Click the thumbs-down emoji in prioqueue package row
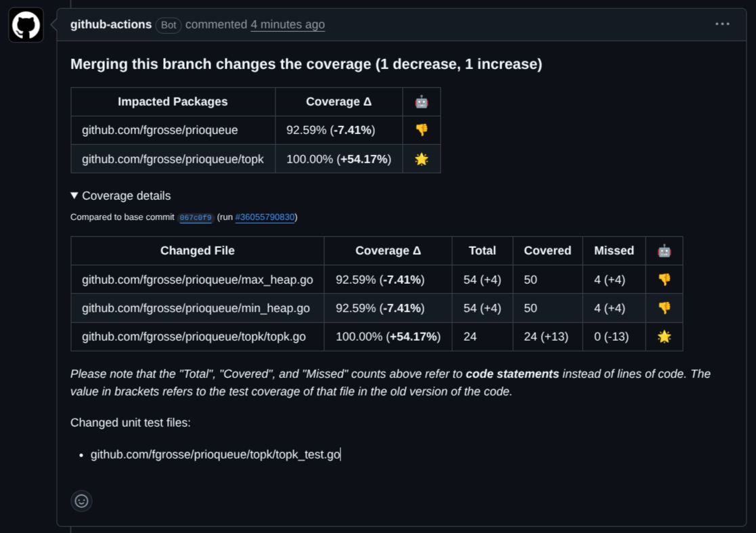756x533 pixels. point(422,130)
